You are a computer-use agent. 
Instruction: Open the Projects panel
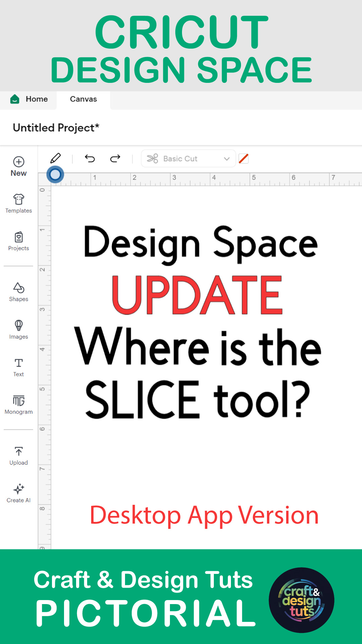(x=18, y=241)
